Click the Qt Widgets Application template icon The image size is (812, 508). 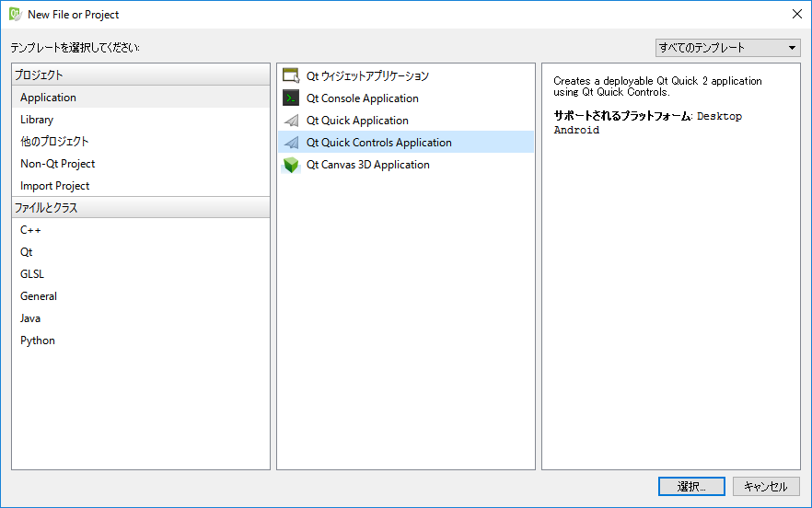click(x=291, y=75)
